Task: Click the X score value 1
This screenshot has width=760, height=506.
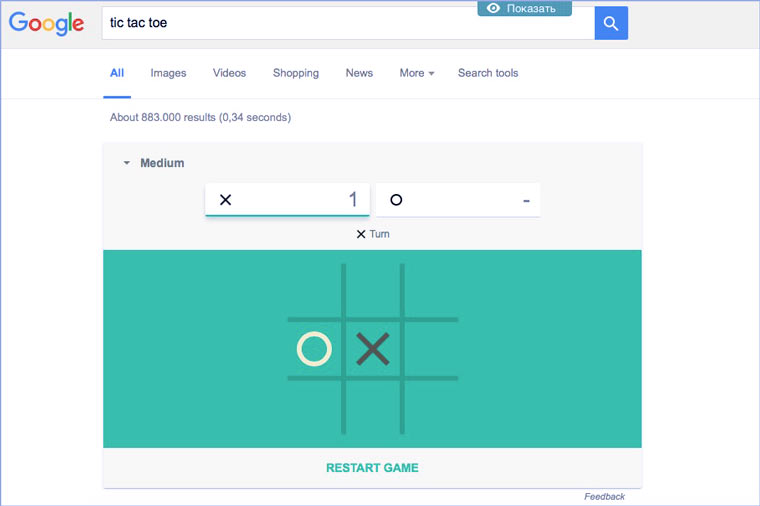Action: click(x=353, y=199)
